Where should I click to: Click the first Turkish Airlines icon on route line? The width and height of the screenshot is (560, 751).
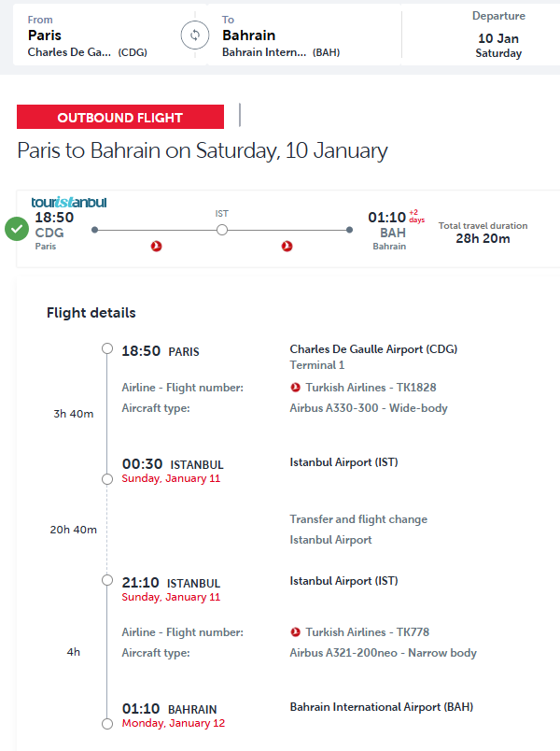click(x=157, y=247)
